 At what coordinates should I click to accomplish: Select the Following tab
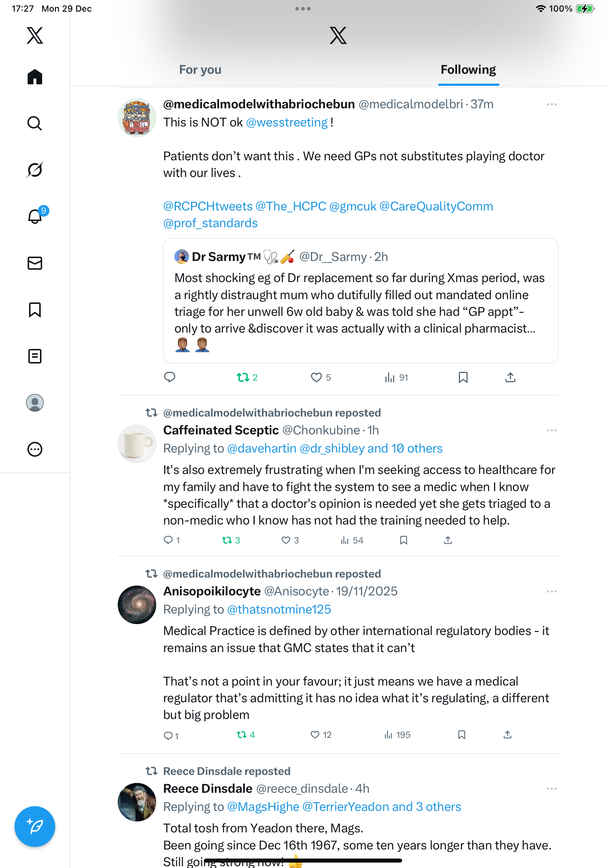coord(468,70)
